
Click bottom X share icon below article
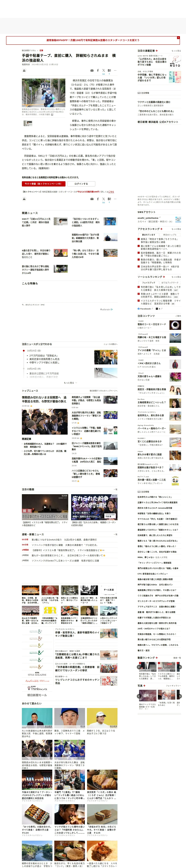(x=104, y=199)
